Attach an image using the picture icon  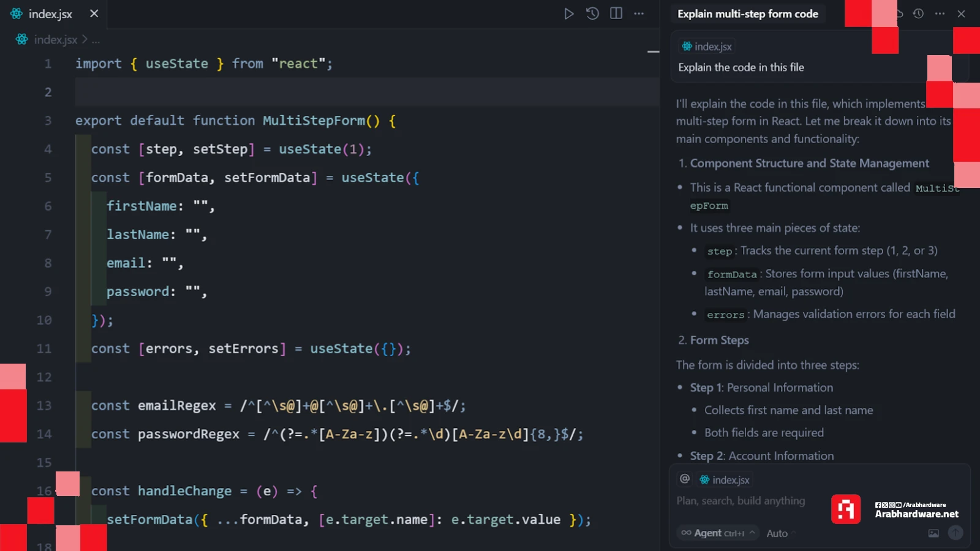[x=933, y=533]
